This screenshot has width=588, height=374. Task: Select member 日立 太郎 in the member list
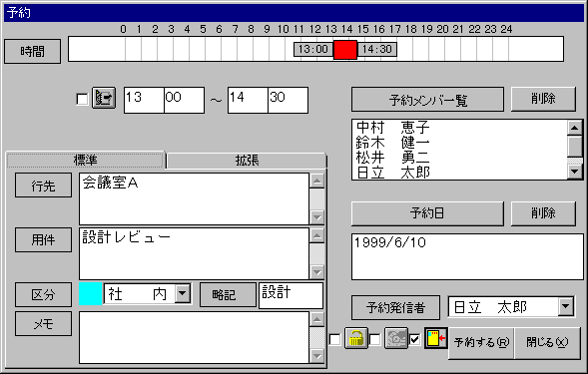tap(392, 173)
